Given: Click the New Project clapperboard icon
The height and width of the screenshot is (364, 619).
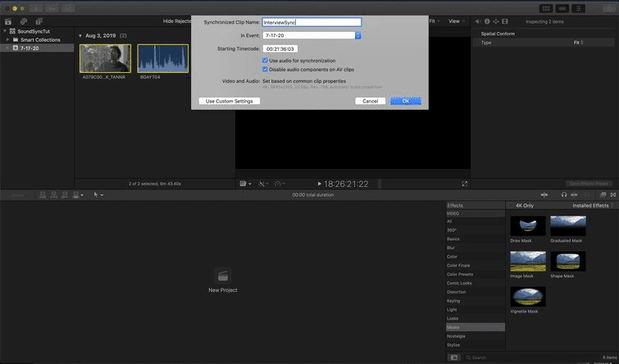Looking at the screenshot, I should 223,275.
